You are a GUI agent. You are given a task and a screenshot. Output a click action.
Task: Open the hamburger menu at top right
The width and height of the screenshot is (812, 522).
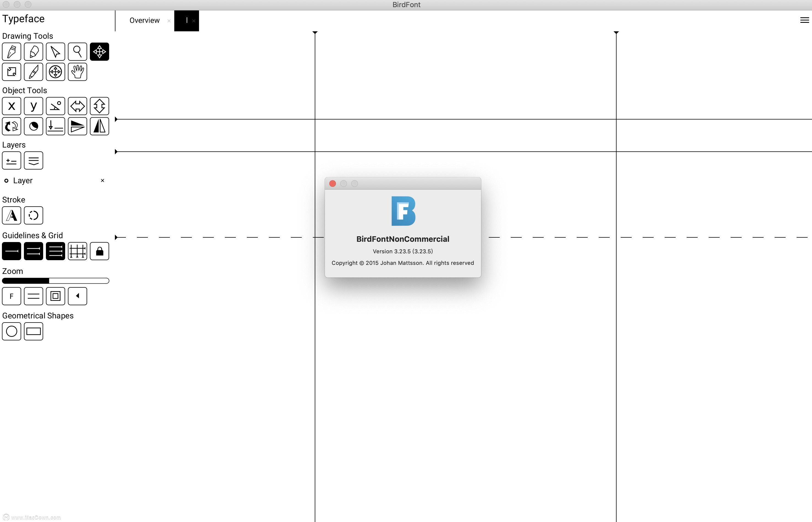coord(804,20)
